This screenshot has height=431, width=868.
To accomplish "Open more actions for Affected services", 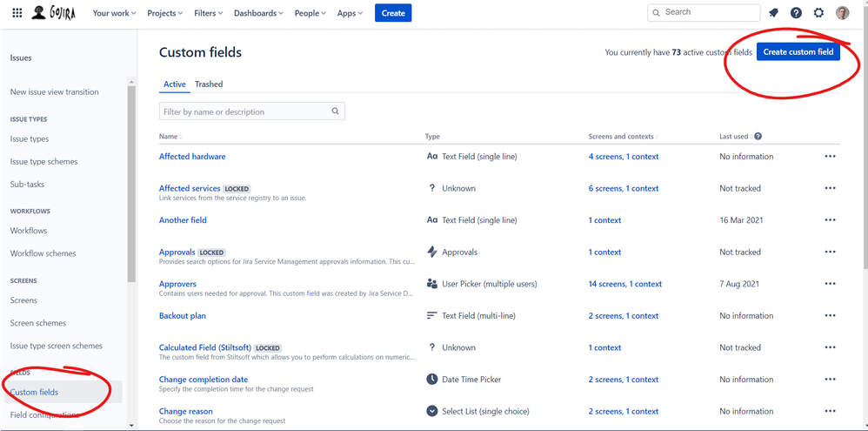I will coord(830,188).
